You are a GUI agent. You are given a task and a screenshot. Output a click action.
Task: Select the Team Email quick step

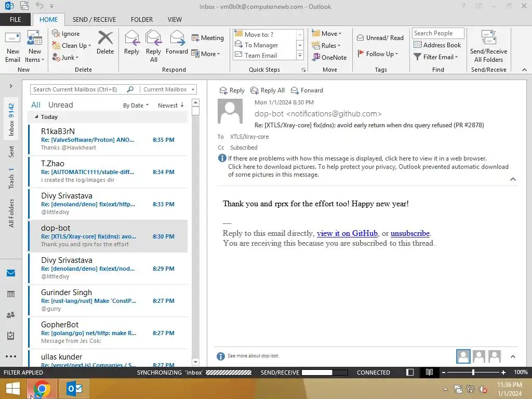click(264, 55)
